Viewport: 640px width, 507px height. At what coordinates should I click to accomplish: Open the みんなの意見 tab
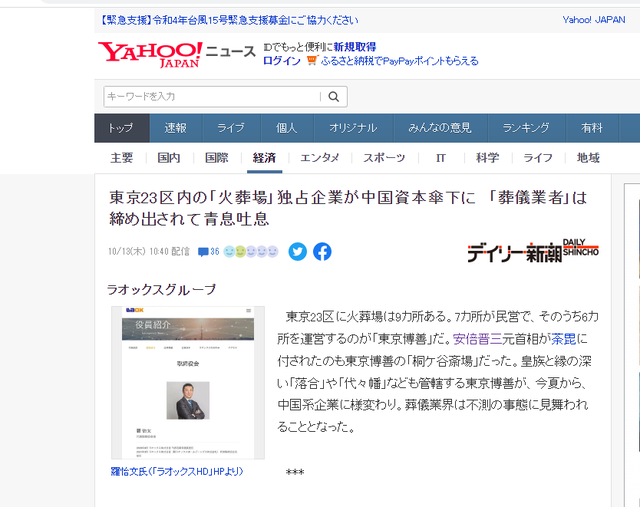pyautogui.click(x=440, y=128)
